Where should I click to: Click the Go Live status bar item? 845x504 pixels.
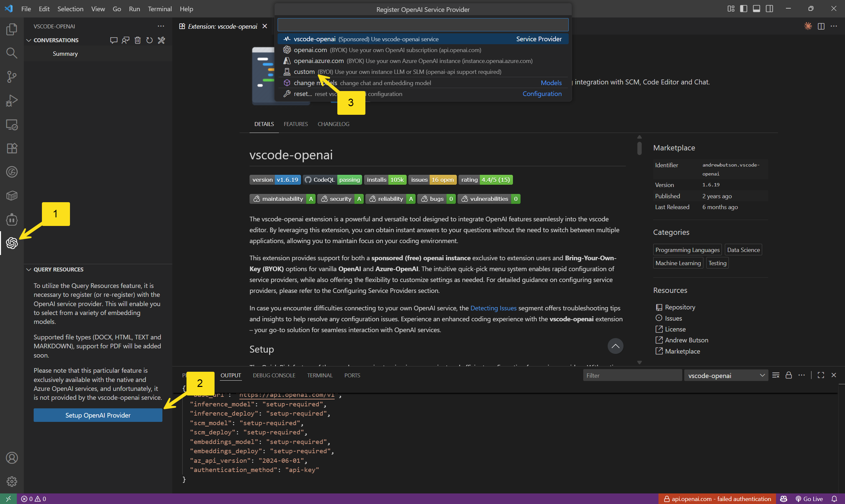[x=809, y=499]
